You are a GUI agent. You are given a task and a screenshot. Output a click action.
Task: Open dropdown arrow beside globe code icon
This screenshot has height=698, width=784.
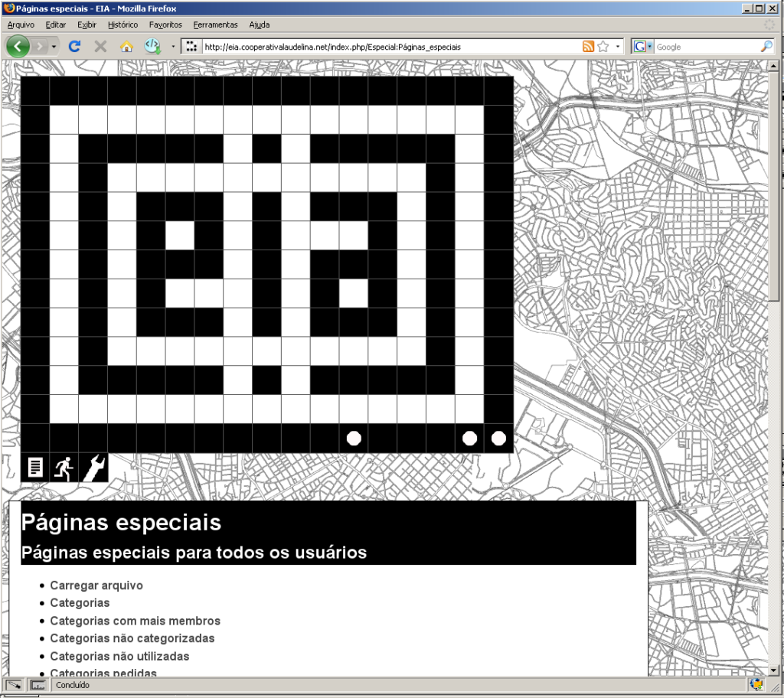point(173,47)
